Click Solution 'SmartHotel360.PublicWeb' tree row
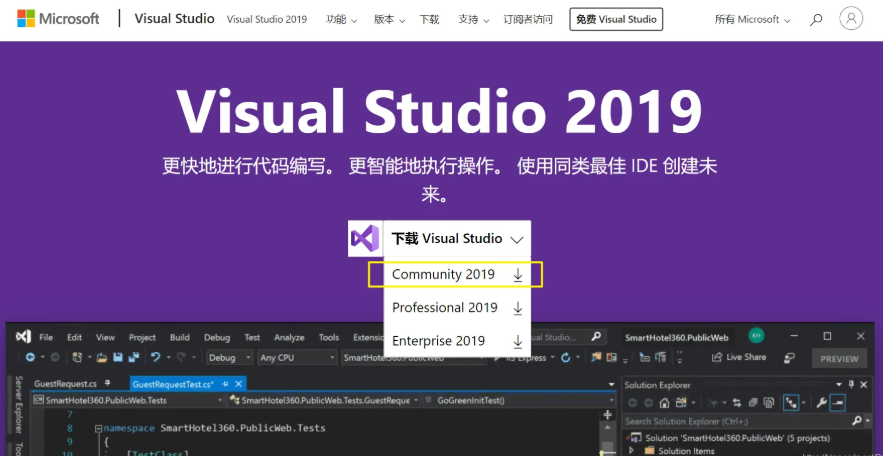The height and width of the screenshot is (456, 883). click(x=737, y=438)
